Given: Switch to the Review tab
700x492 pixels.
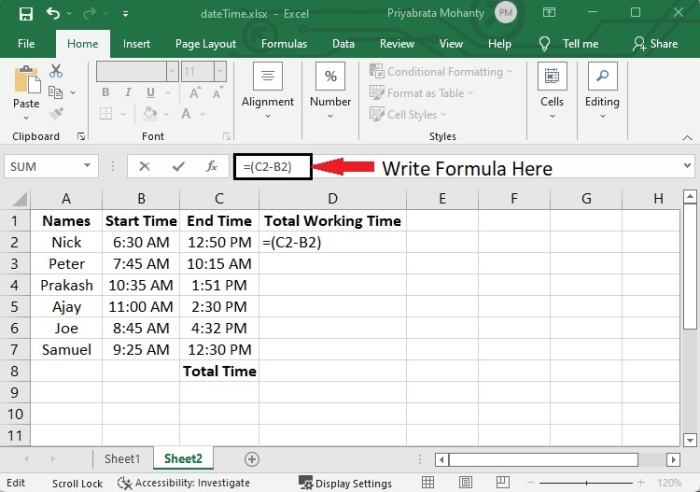Looking at the screenshot, I should pos(397,44).
